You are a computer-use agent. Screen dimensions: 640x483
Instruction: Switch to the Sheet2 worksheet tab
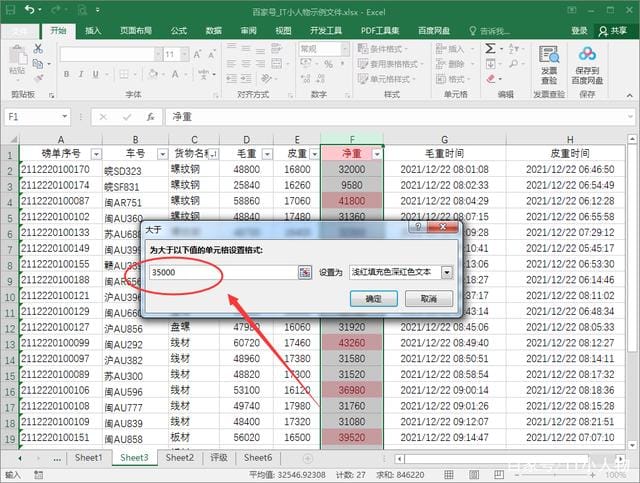pos(179,457)
